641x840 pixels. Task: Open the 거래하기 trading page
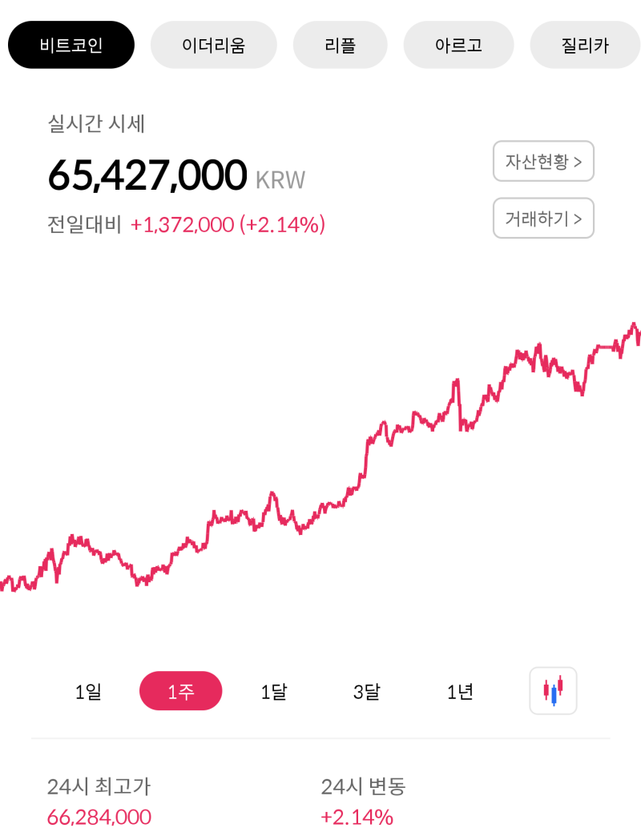coord(543,218)
